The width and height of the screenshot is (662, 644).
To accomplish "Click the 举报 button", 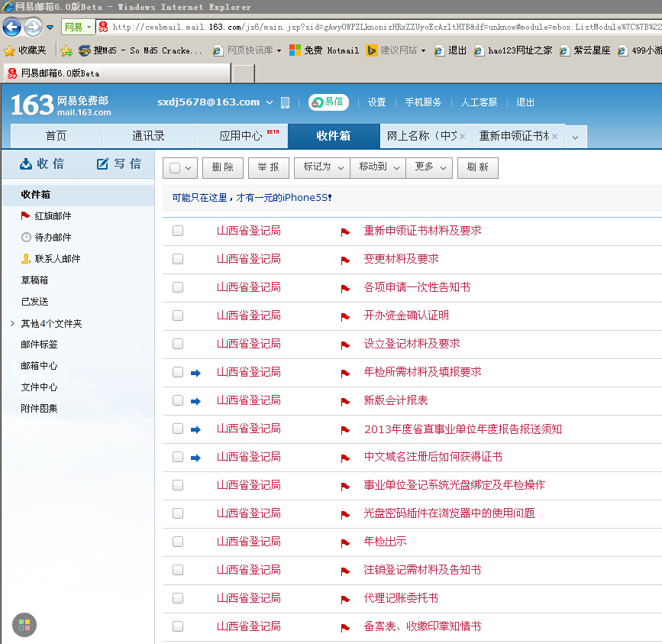I will click(269, 167).
